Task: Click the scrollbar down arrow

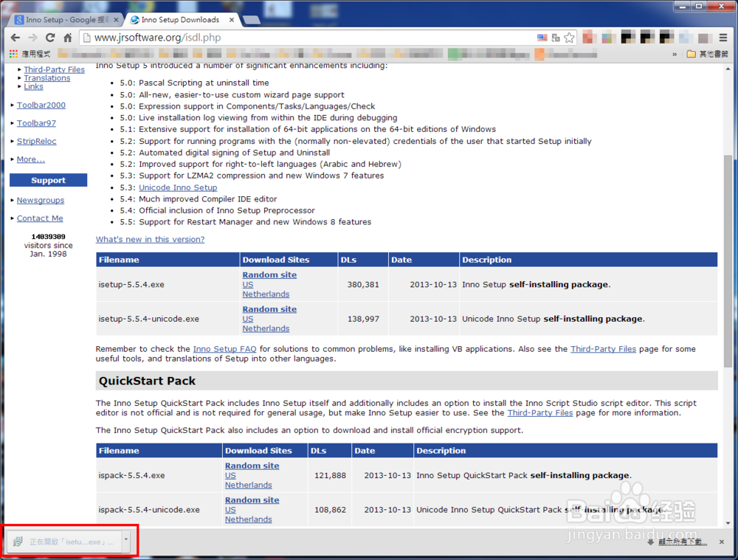Action: click(x=728, y=523)
